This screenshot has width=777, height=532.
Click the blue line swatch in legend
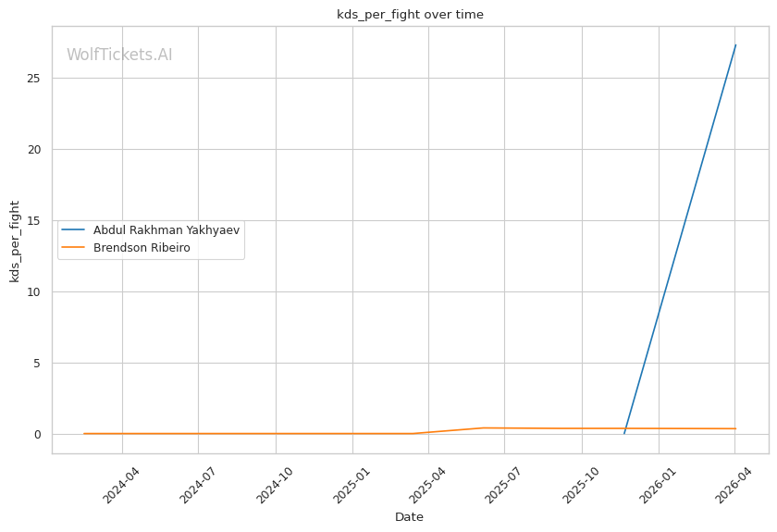(74, 229)
